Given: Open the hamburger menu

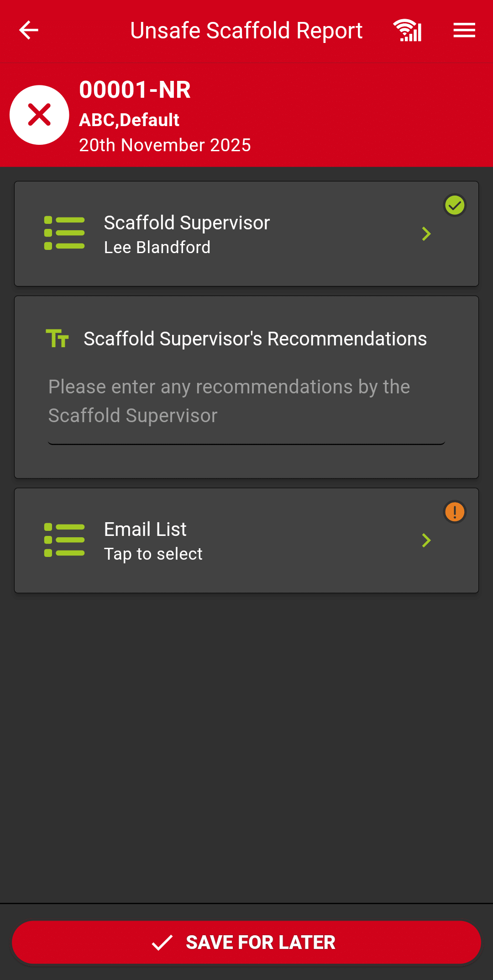Looking at the screenshot, I should tap(464, 31).
